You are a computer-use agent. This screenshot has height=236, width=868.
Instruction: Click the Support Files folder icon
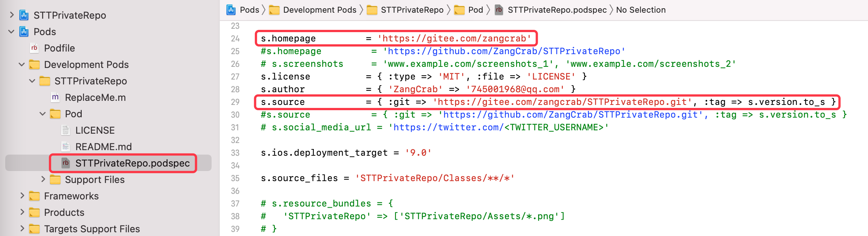(x=55, y=180)
